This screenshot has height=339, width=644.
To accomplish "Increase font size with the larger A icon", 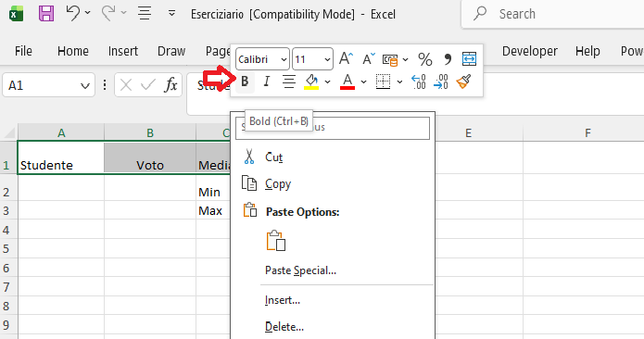I will pyautogui.click(x=346, y=59).
